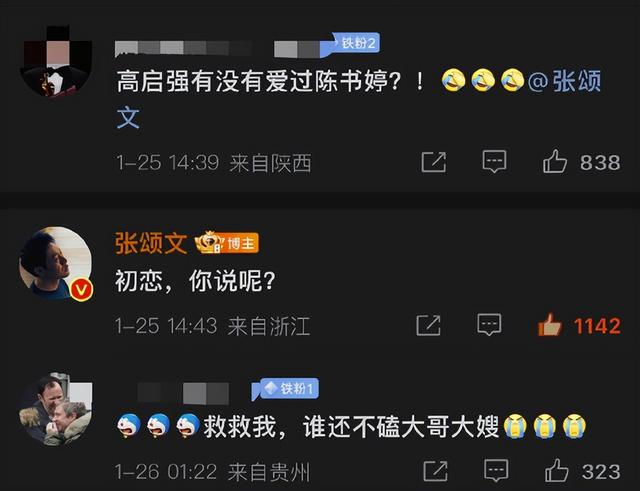Image resolution: width=640 pixels, height=491 pixels.
Task: Share the comment posted from 贵州
Action: pyautogui.click(x=436, y=471)
